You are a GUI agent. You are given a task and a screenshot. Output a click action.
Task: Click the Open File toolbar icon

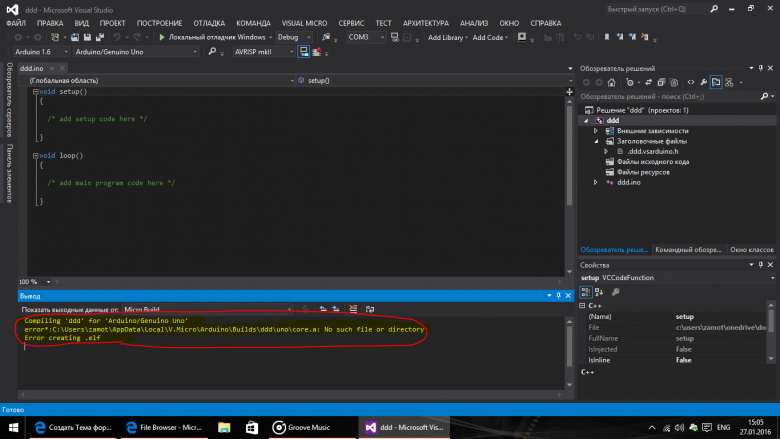pyautogui.click(x=75, y=37)
